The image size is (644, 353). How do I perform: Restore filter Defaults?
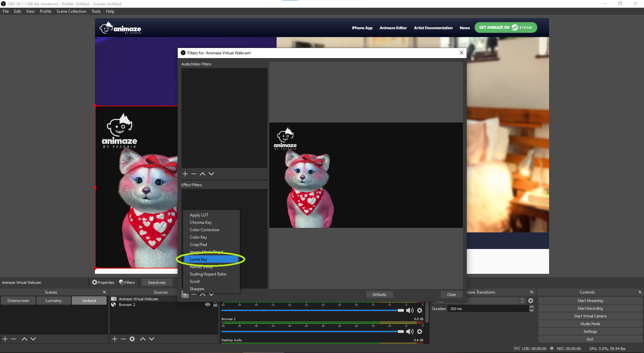click(x=379, y=294)
